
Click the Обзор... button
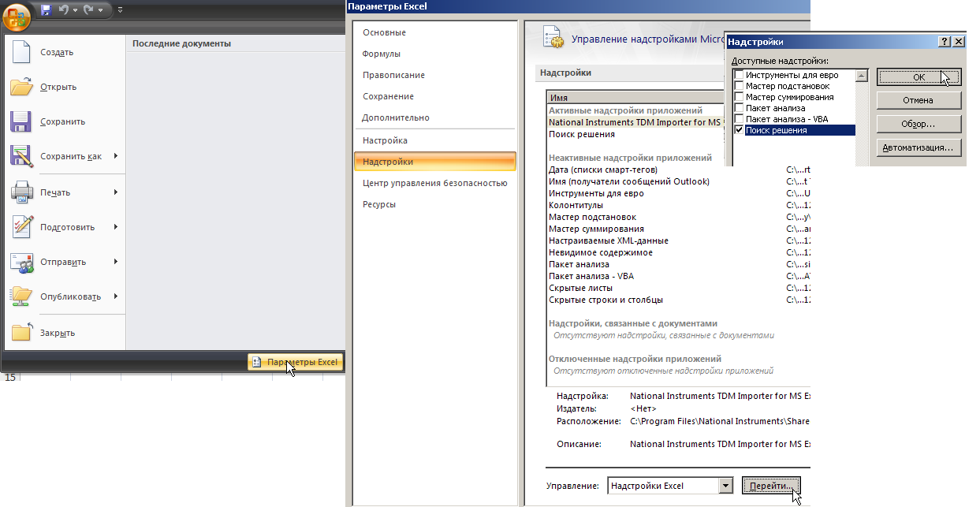[x=919, y=124]
